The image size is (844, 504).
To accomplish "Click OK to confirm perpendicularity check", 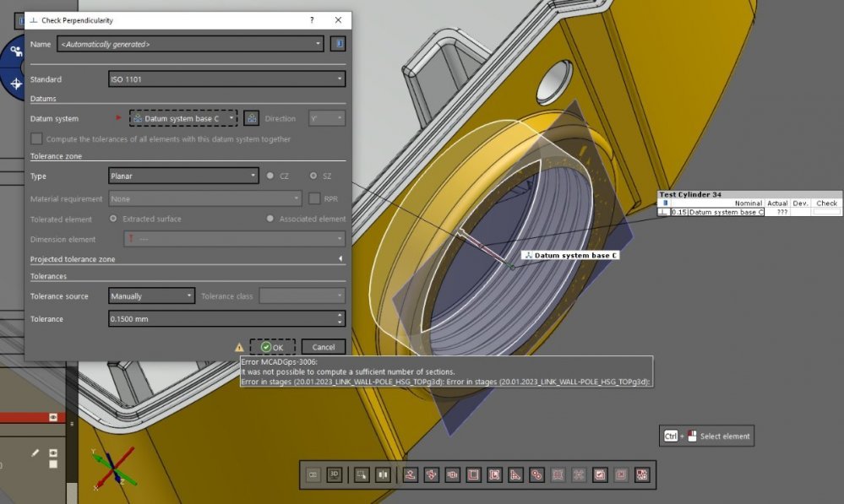I will (x=272, y=347).
